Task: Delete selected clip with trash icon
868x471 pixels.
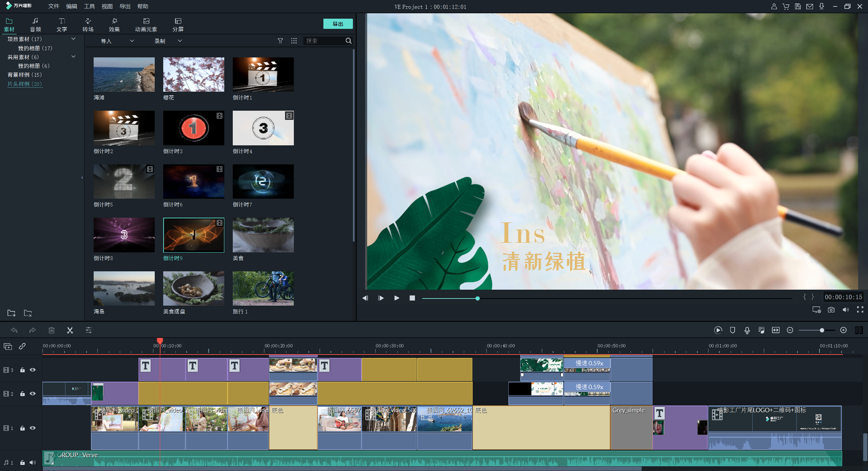Action: coord(52,330)
